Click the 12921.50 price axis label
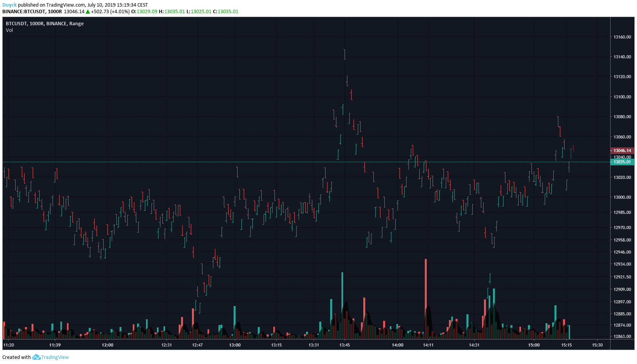 [x=622, y=277]
